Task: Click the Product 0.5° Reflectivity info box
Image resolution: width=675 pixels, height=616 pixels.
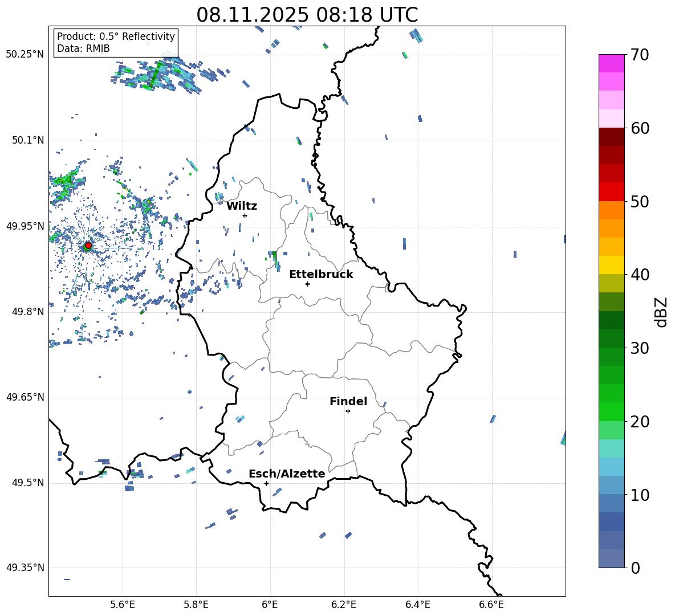Action: [116, 43]
